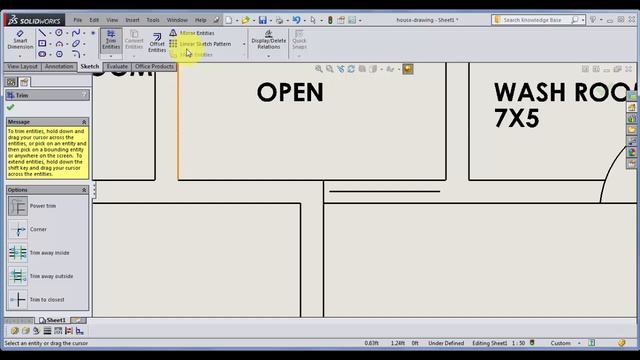Select the Sheet1 tab at bottom
Image resolution: width=640 pixels, height=360 pixels.
53,320
